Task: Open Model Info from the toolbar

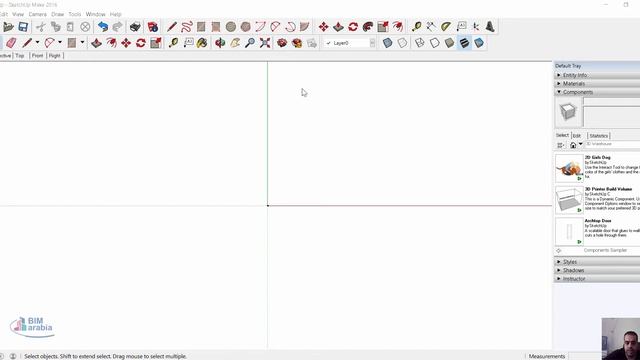Action: click(x=153, y=27)
